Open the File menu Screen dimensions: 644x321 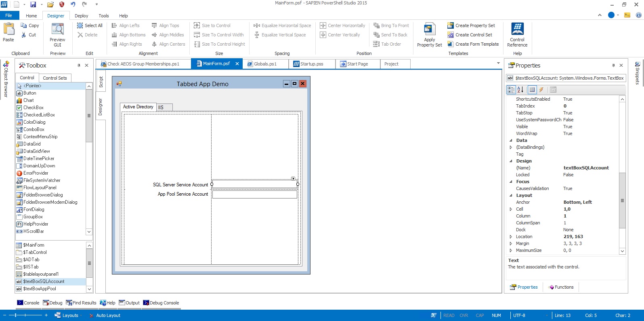(x=9, y=15)
